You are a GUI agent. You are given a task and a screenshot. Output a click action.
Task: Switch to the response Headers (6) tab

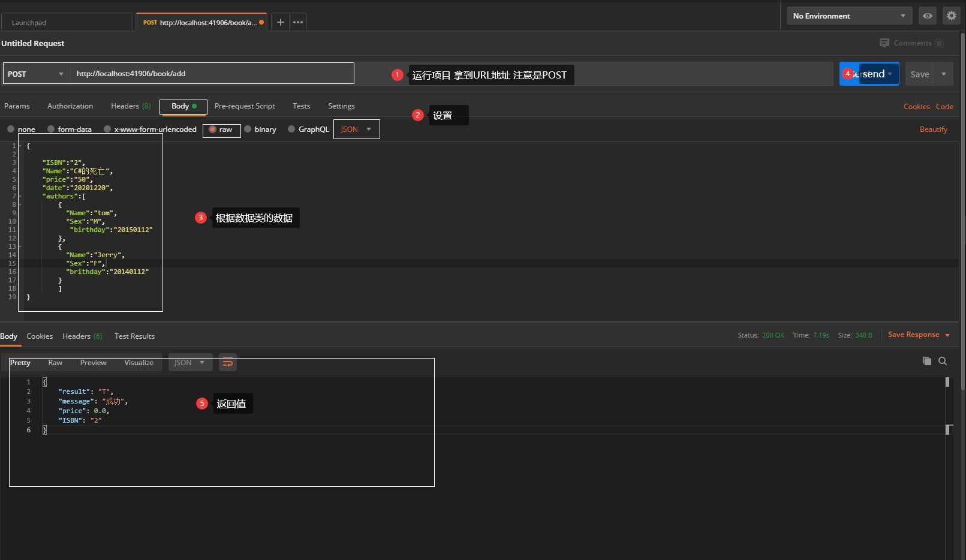tap(82, 336)
